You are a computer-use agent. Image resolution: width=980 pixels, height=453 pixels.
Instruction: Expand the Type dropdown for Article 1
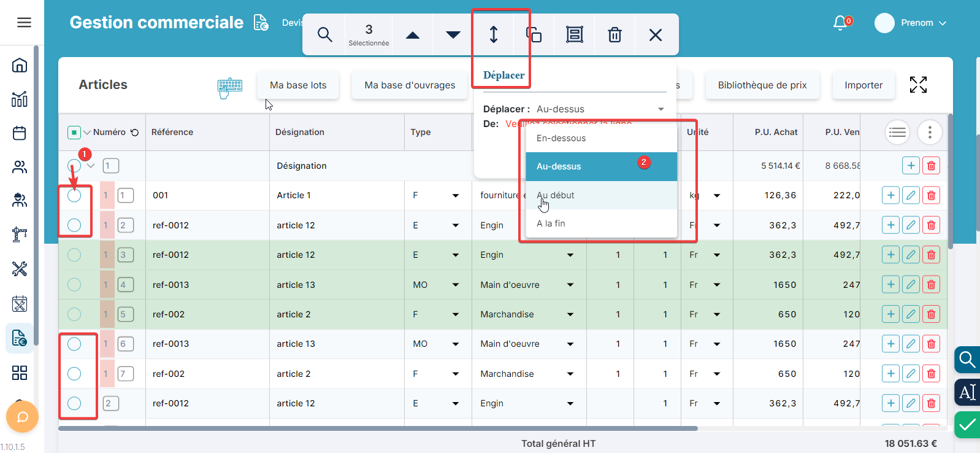pos(455,196)
